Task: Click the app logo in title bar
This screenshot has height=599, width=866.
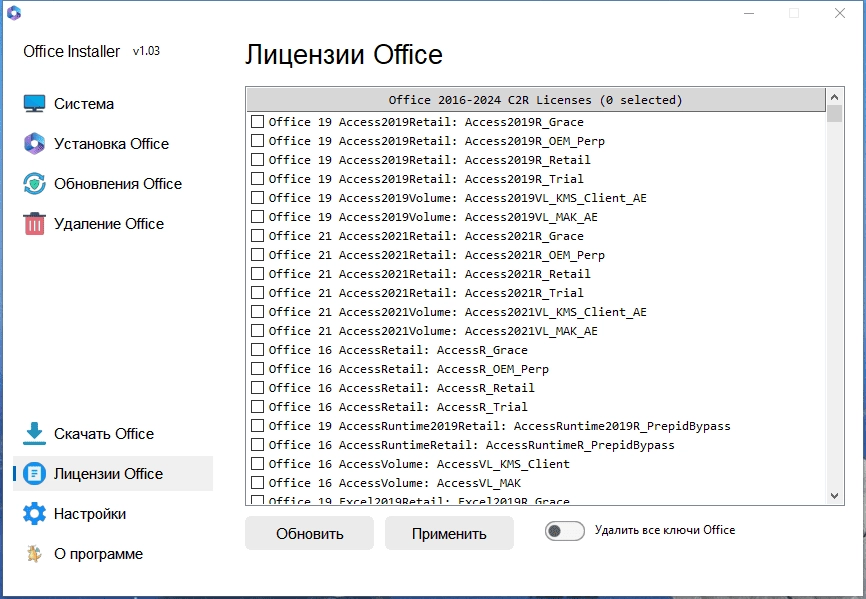Action: [x=14, y=13]
